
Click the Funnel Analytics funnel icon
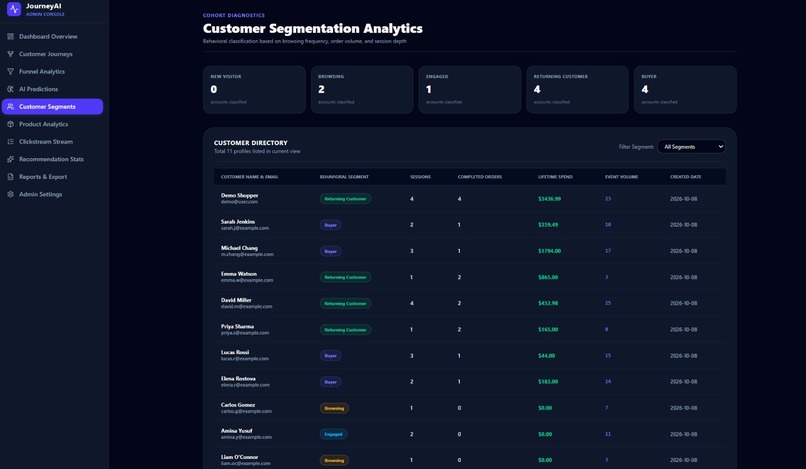click(x=10, y=71)
